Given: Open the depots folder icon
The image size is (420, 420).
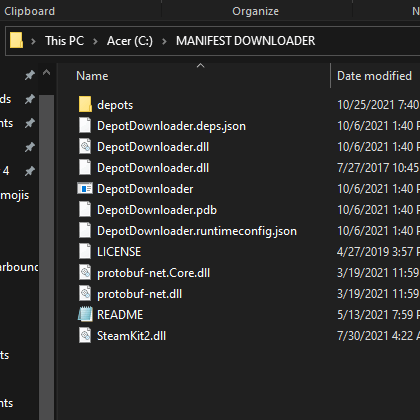Looking at the screenshot, I should pos(85,105).
